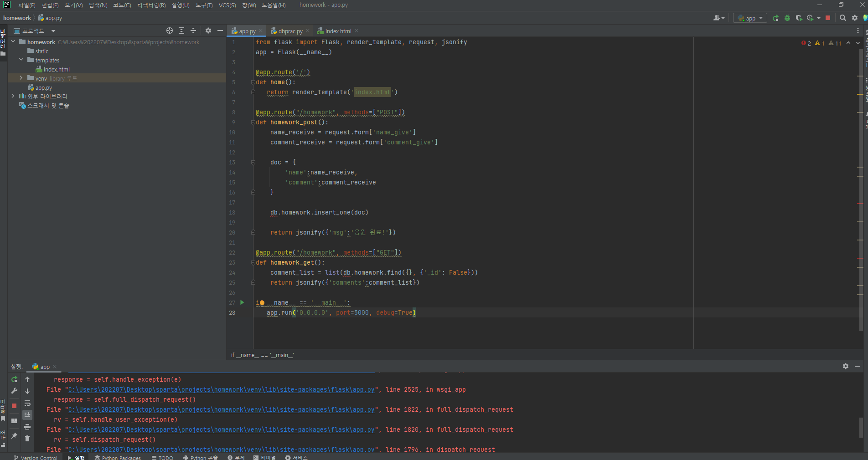Screen dimensions: 868x460
Task: Start debugging with the green bug icon
Action: tap(787, 18)
